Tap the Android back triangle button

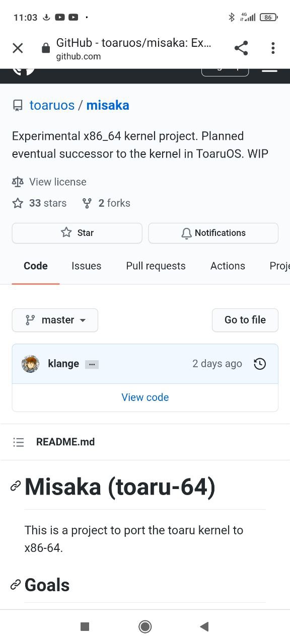click(204, 626)
